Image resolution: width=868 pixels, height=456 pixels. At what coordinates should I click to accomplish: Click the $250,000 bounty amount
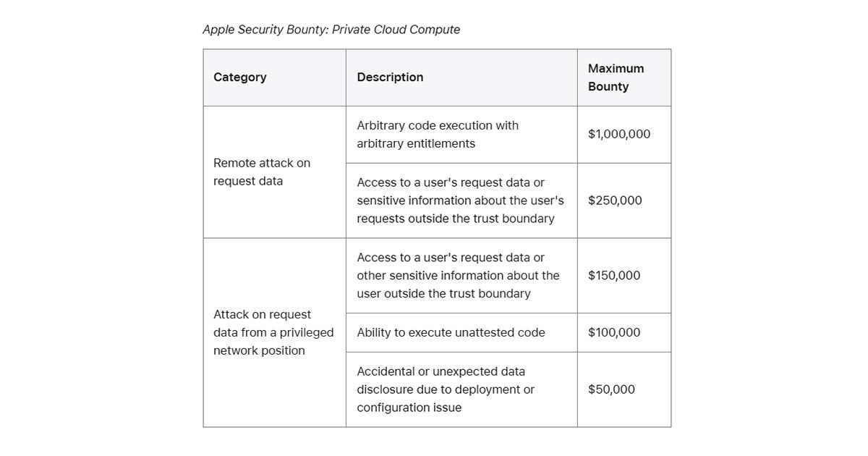[615, 200]
